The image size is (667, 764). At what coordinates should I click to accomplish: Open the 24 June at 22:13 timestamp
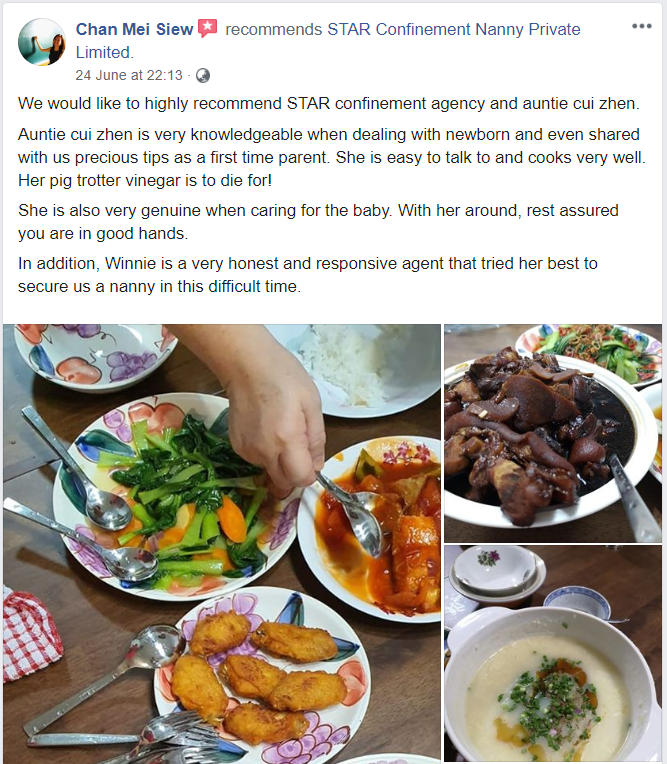[x=129, y=75]
